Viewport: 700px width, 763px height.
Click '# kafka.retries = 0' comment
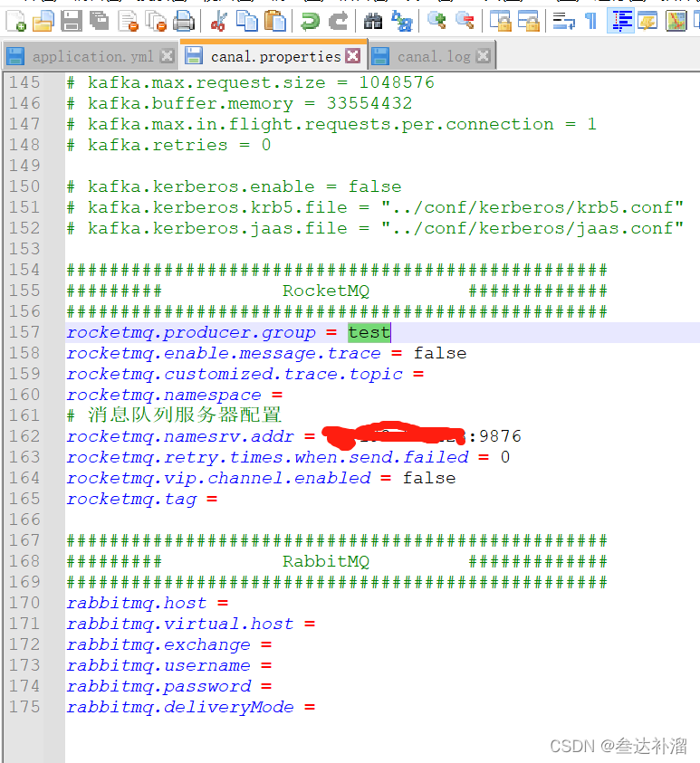tap(169, 146)
